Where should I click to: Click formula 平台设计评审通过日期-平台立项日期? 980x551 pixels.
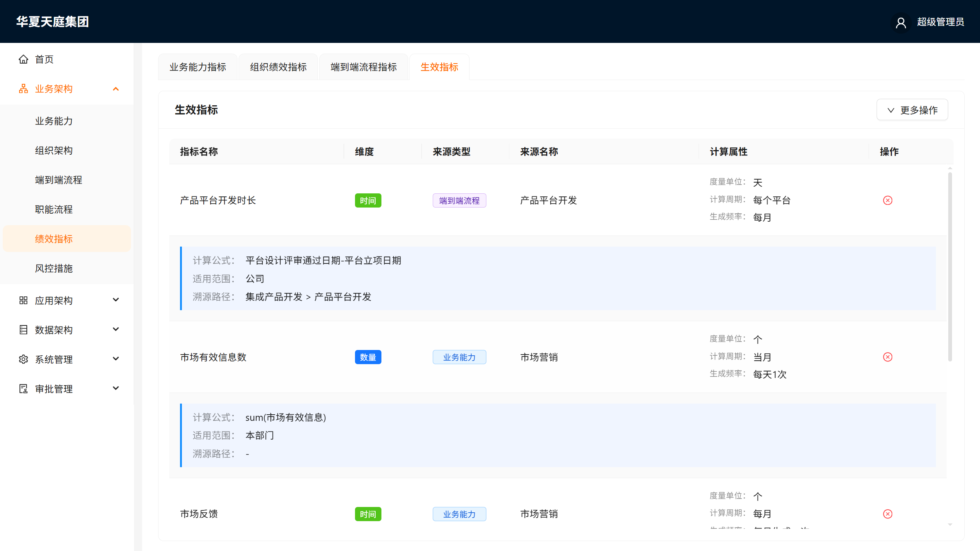[x=323, y=260]
